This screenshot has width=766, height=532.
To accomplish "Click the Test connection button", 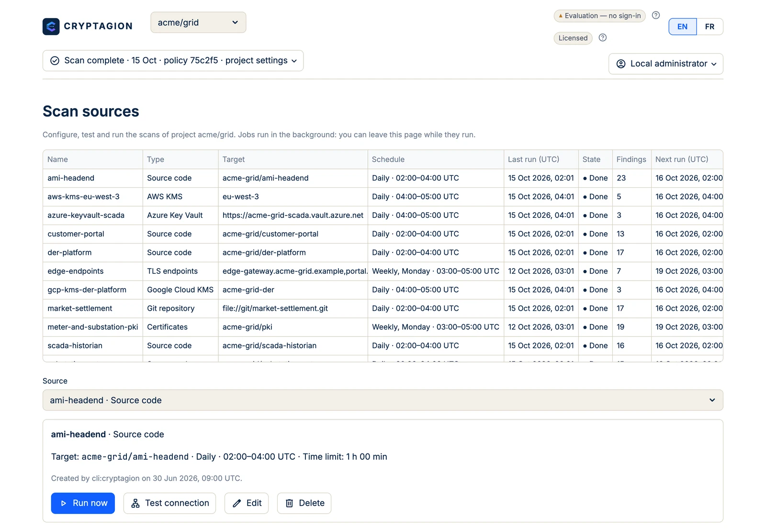I will (169, 503).
